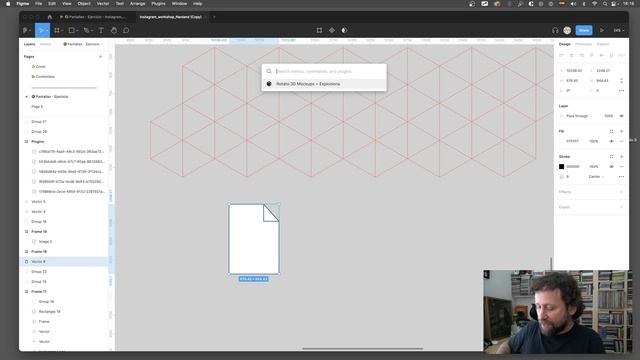Image resolution: width=640 pixels, height=360 pixels.
Task: Go to the Figma home icon
Action: click(x=50, y=17)
